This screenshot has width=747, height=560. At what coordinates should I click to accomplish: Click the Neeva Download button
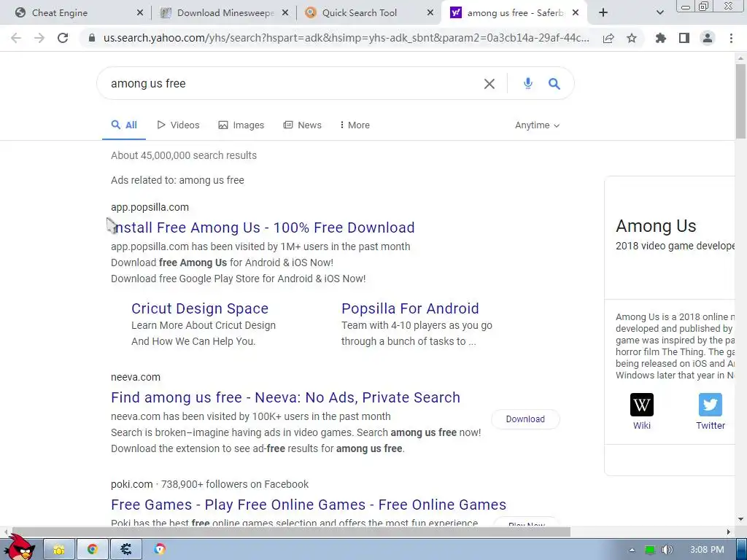pos(525,419)
